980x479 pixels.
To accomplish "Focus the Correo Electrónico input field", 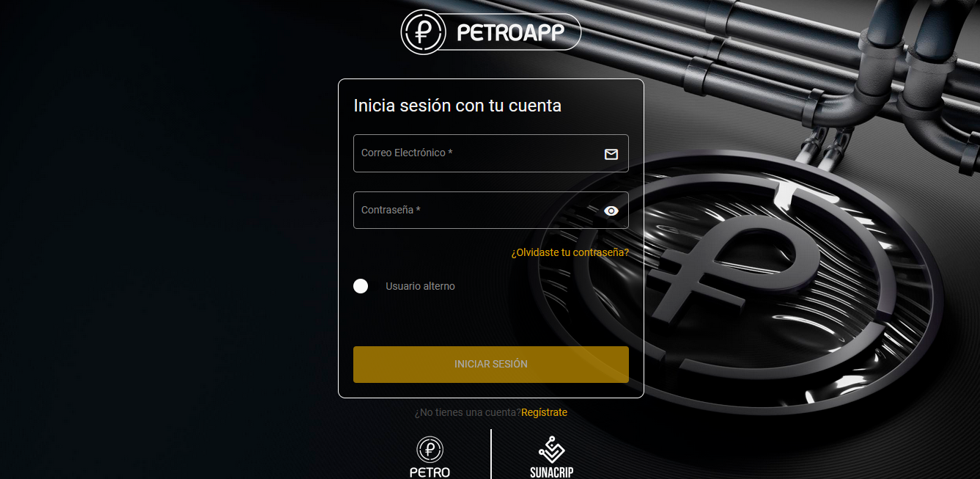I will click(491, 153).
